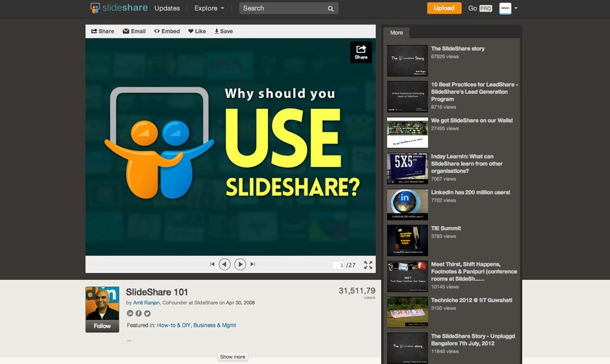Open author's Twitter profile icon
Image resolution: width=610 pixels, height=364 pixels.
pos(147,313)
